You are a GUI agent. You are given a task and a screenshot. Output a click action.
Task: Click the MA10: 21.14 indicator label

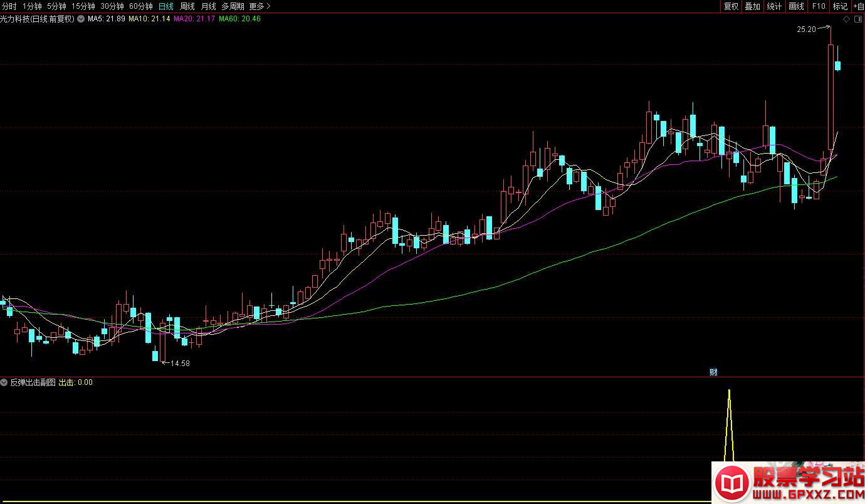(149, 19)
